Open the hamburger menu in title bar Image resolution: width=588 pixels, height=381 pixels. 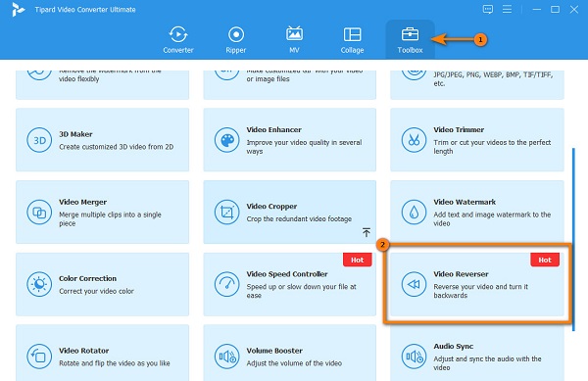click(507, 10)
